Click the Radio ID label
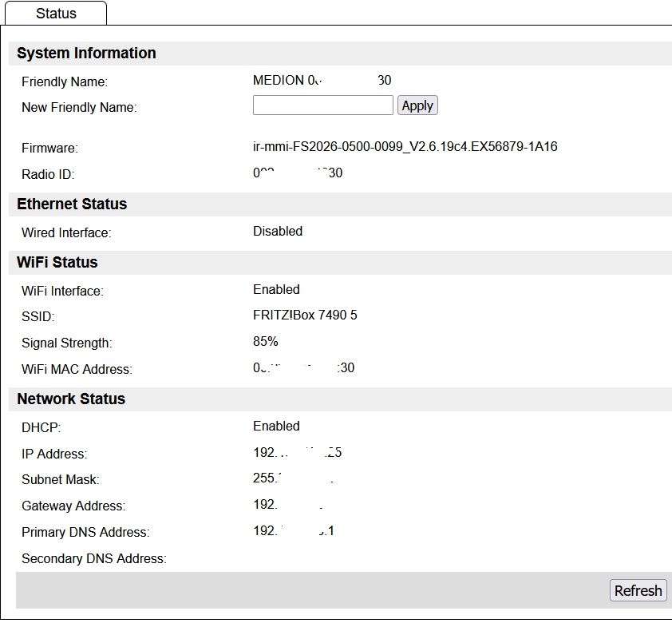Viewport: 672px width, 623px height. coord(48,175)
